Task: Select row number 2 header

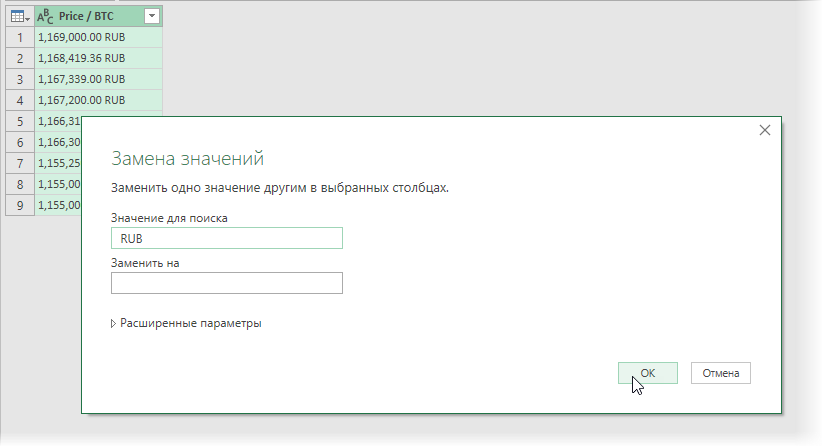Action: (20, 58)
